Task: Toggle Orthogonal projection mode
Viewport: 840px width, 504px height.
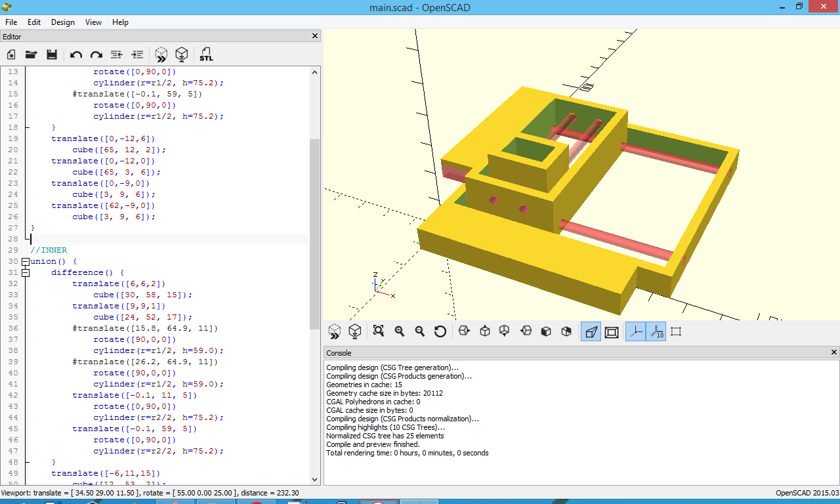Action: click(612, 331)
